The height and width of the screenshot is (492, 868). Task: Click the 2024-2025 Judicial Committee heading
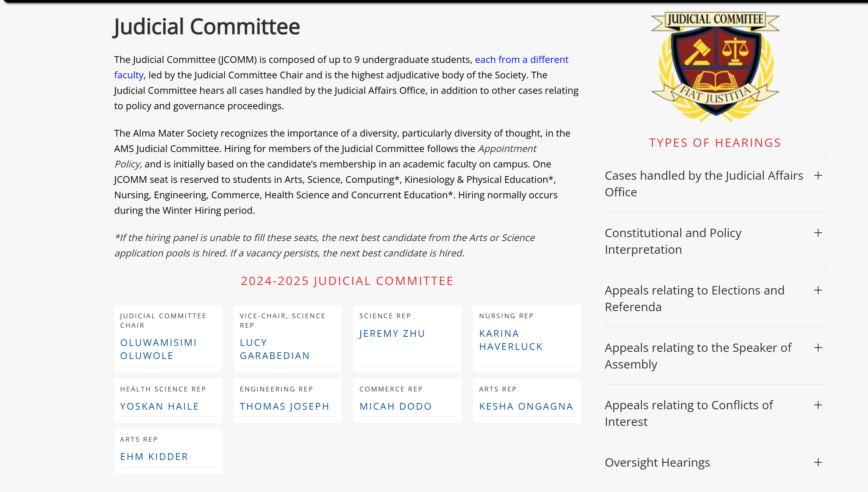click(347, 281)
